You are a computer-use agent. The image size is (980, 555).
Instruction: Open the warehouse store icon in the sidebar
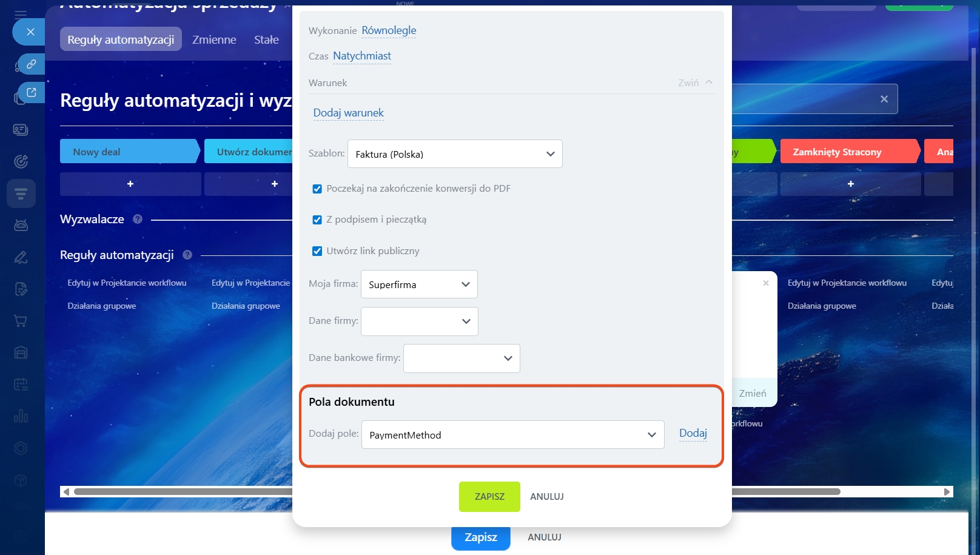pos(21,353)
